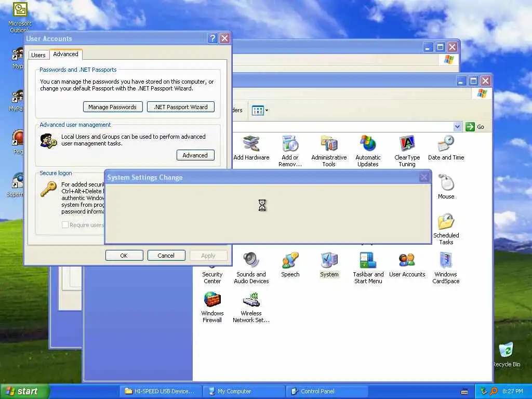This screenshot has width=532, height=399.
Task: Switch to the Users tab
Action: 38,55
